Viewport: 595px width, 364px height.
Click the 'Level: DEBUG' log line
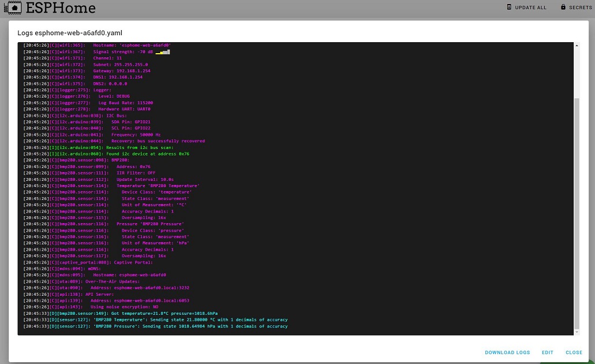(77, 96)
